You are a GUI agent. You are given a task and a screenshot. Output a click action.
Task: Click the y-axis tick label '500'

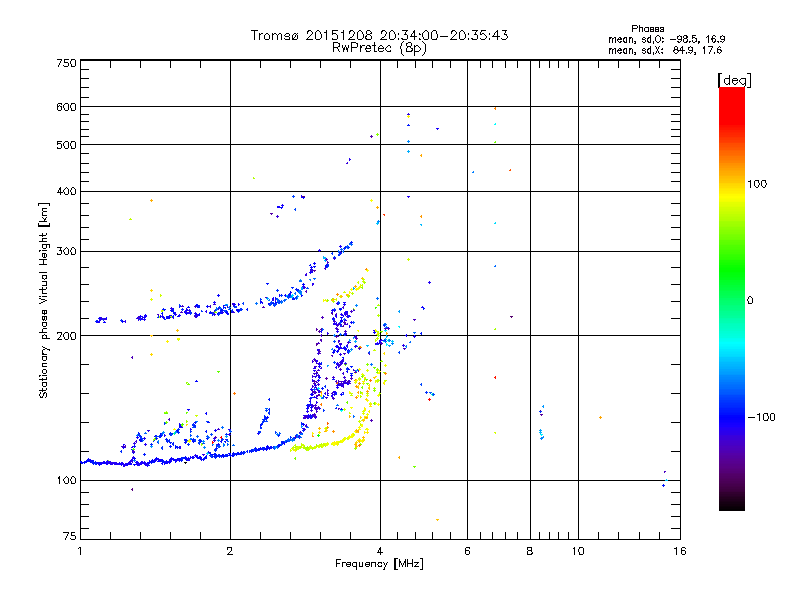(x=66, y=145)
